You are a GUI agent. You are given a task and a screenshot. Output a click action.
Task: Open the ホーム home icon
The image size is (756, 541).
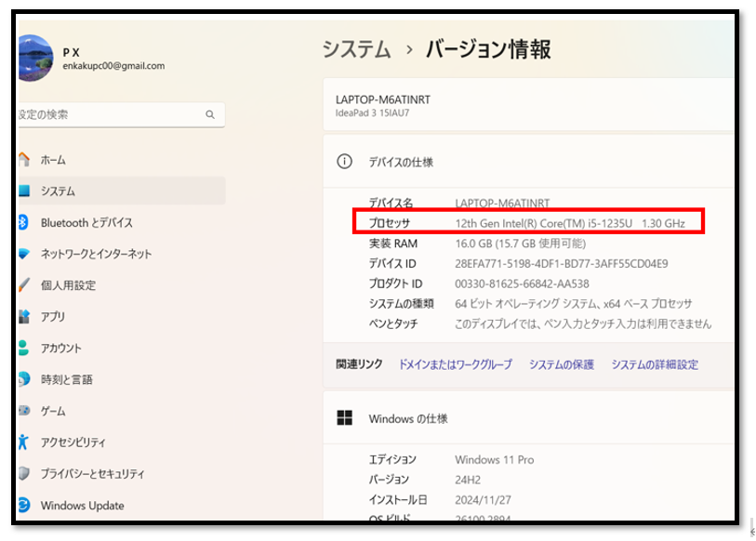[x=23, y=159]
